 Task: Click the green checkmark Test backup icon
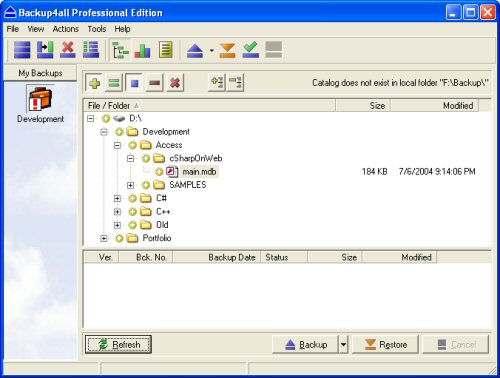tap(251, 50)
